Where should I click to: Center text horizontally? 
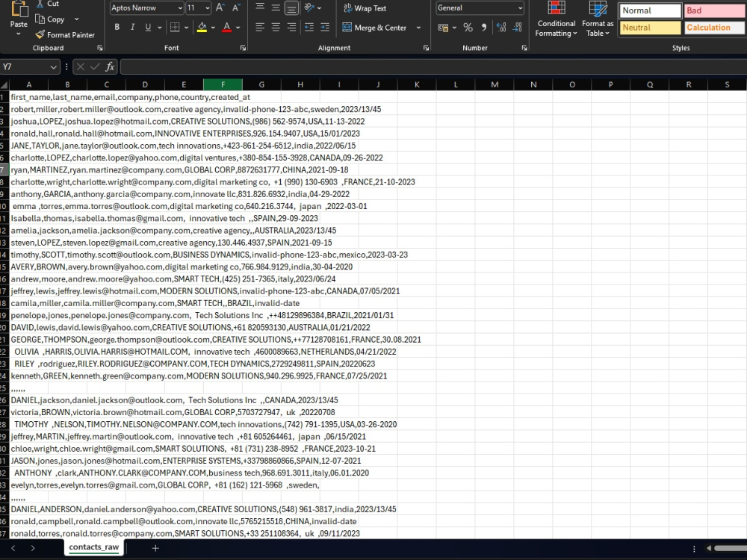(276, 27)
